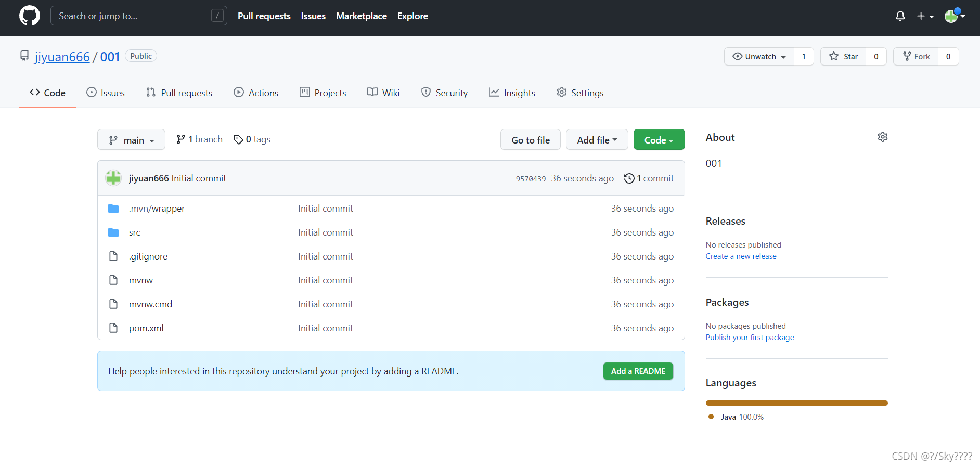Open the Unwatch dropdown

[759, 56]
